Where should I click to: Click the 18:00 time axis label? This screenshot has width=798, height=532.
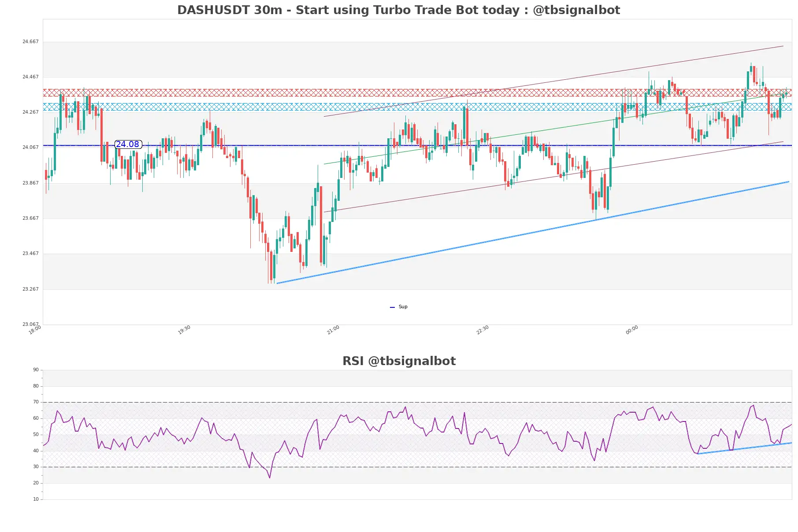pyautogui.click(x=35, y=330)
